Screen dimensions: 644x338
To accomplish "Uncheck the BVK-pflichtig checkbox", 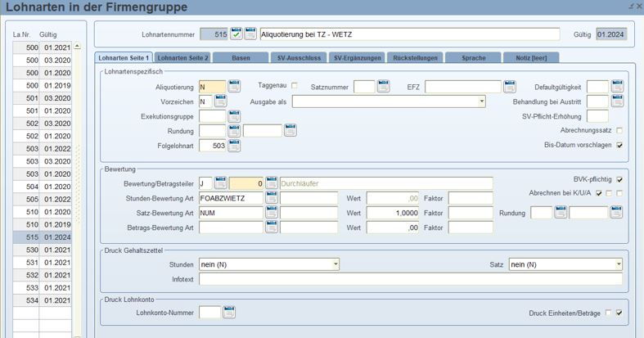I will coord(619,179).
